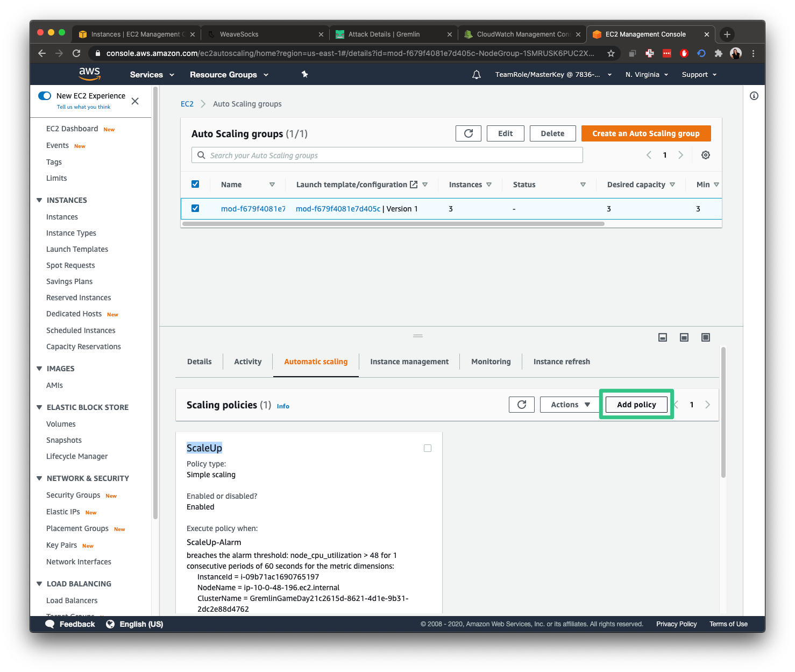
Task: Click the Delete button
Action: tap(553, 133)
